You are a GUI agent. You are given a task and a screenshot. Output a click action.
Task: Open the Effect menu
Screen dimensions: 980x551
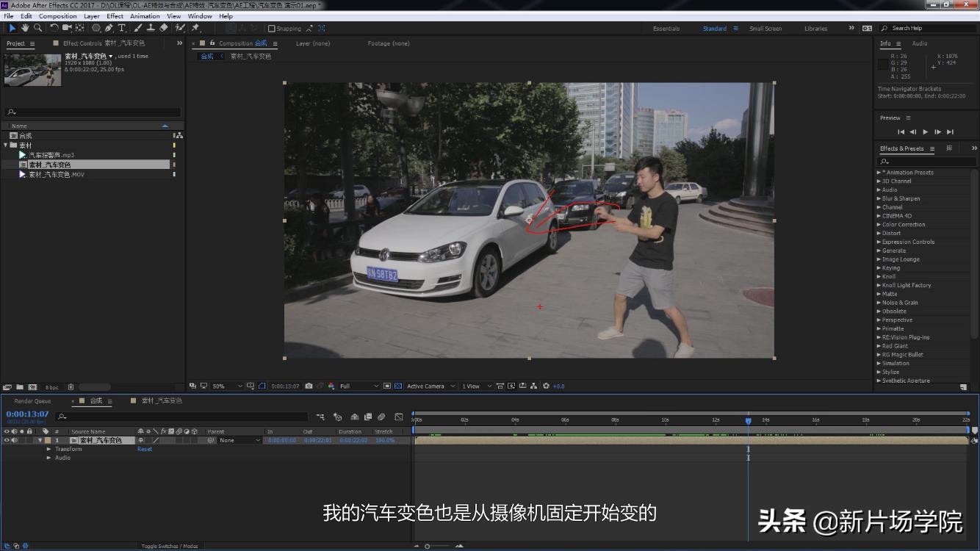pyautogui.click(x=114, y=15)
